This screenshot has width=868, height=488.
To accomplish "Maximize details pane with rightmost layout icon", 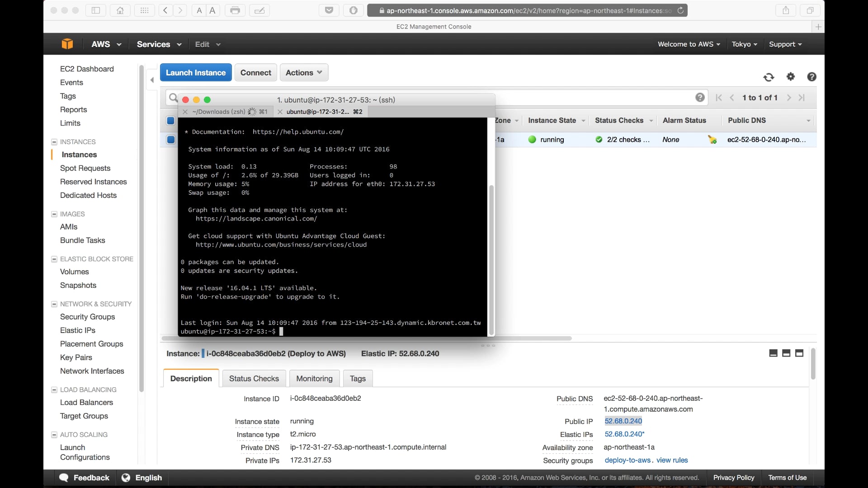I will (x=799, y=353).
